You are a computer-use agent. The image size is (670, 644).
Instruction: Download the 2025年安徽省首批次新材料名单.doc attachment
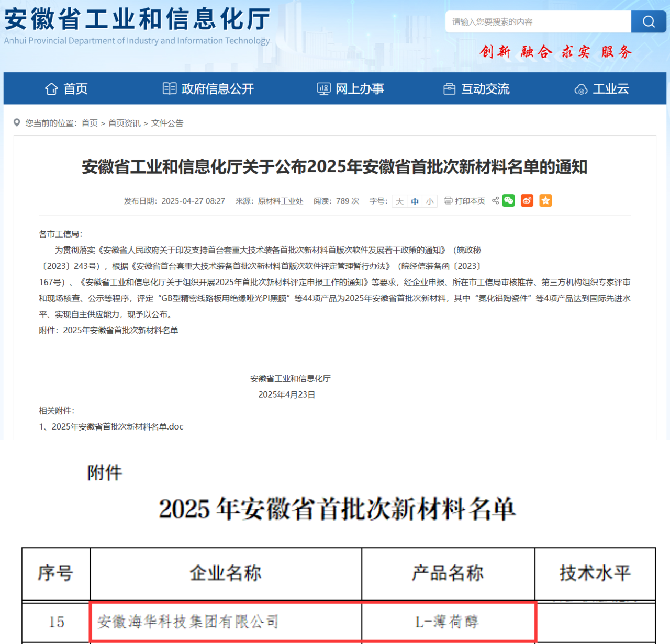pyautogui.click(x=117, y=427)
